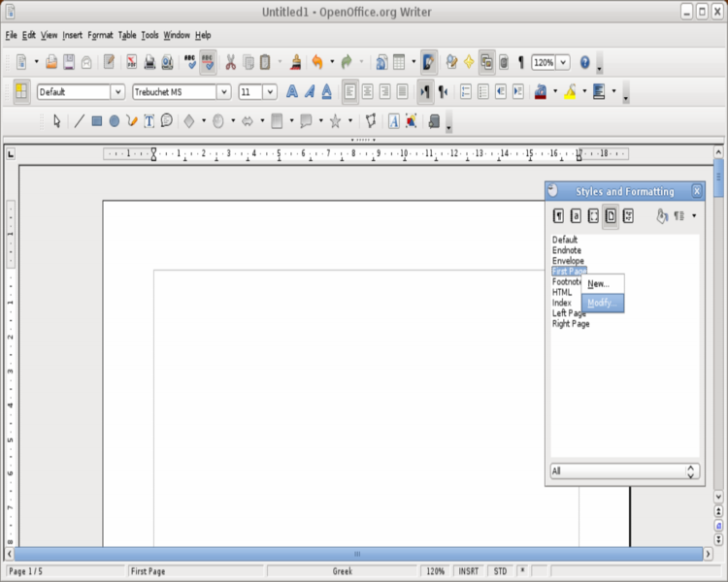Open the Trebuchet MS font name dropdown

coord(224,91)
